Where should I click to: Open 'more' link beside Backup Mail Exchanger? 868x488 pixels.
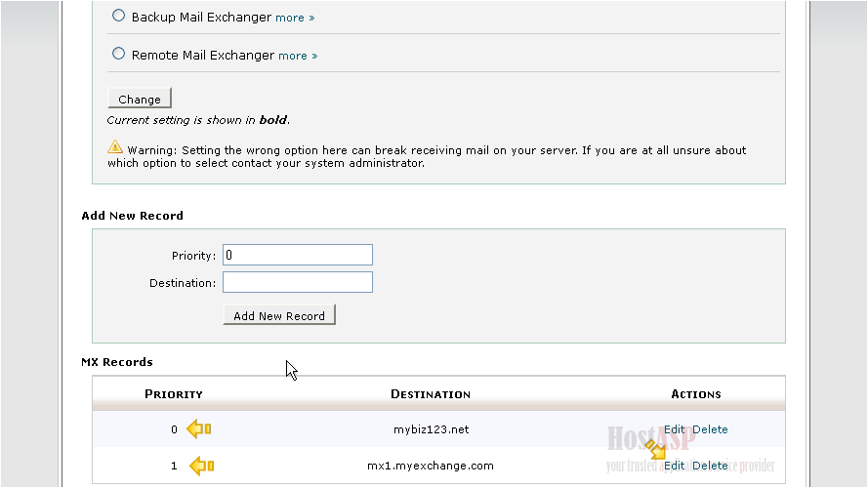click(x=294, y=18)
